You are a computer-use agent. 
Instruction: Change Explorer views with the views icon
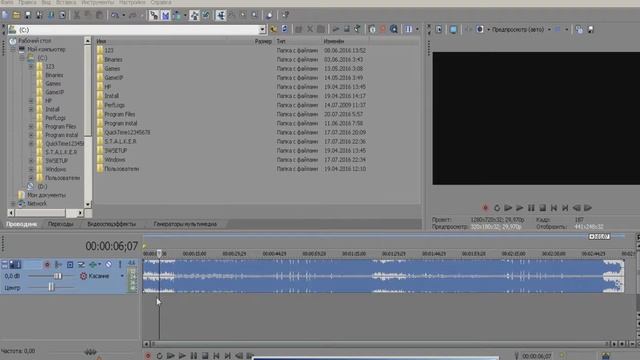coord(409,29)
